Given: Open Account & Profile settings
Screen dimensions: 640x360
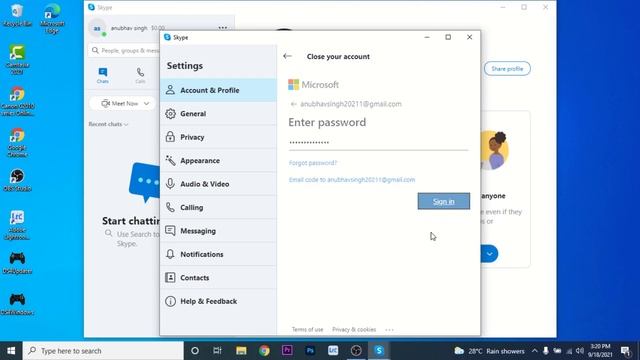Looking at the screenshot, I should coord(218,90).
